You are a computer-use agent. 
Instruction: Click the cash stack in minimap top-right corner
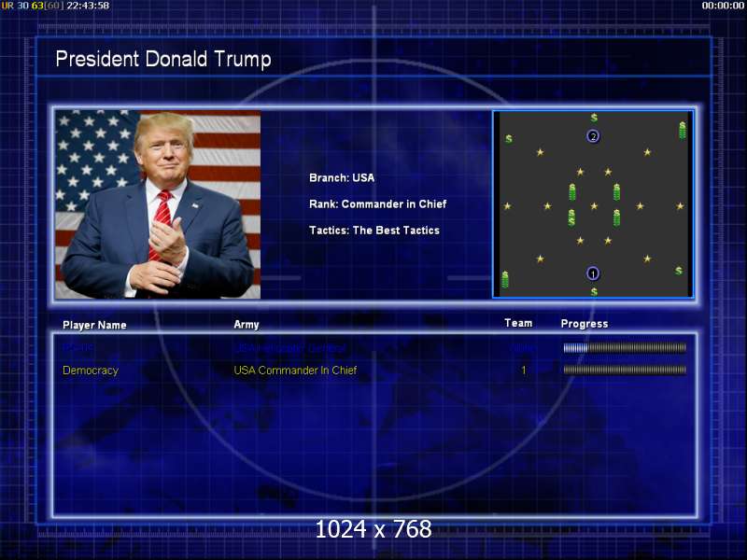[683, 130]
